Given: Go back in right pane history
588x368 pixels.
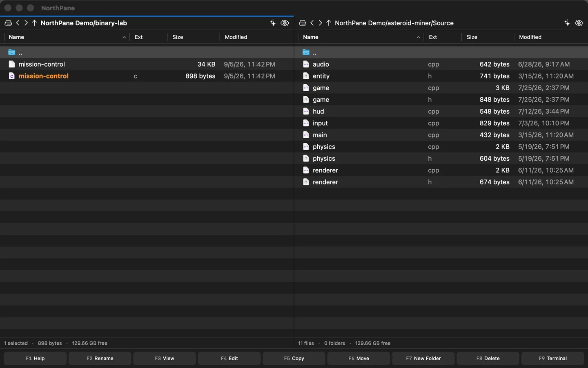Looking at the screenshot, I should (312, 23).
